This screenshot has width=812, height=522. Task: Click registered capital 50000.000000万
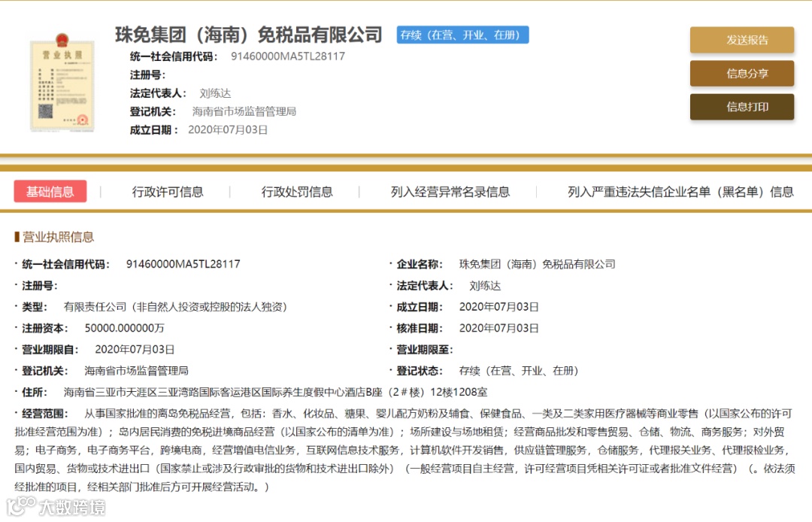[124, 329]
